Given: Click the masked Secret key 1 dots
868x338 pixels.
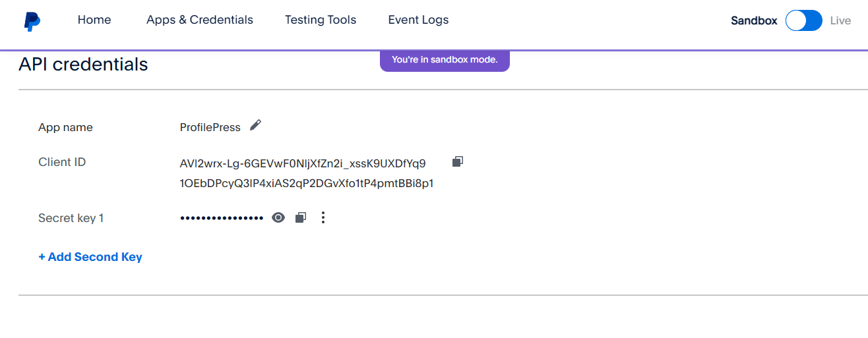Looking at the screenshot, I should [x=222, y=217].
